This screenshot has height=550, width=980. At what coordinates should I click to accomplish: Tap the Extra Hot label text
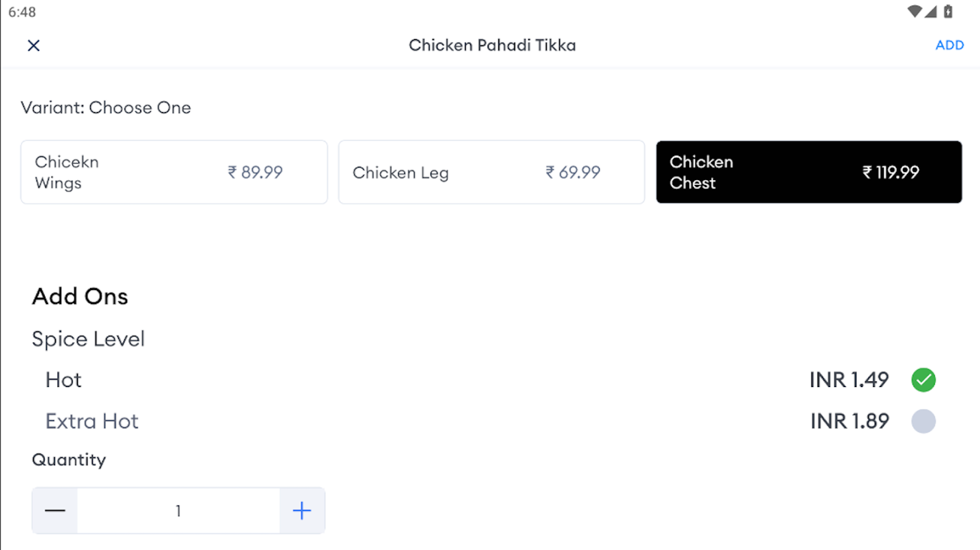(x=92, y=421)
